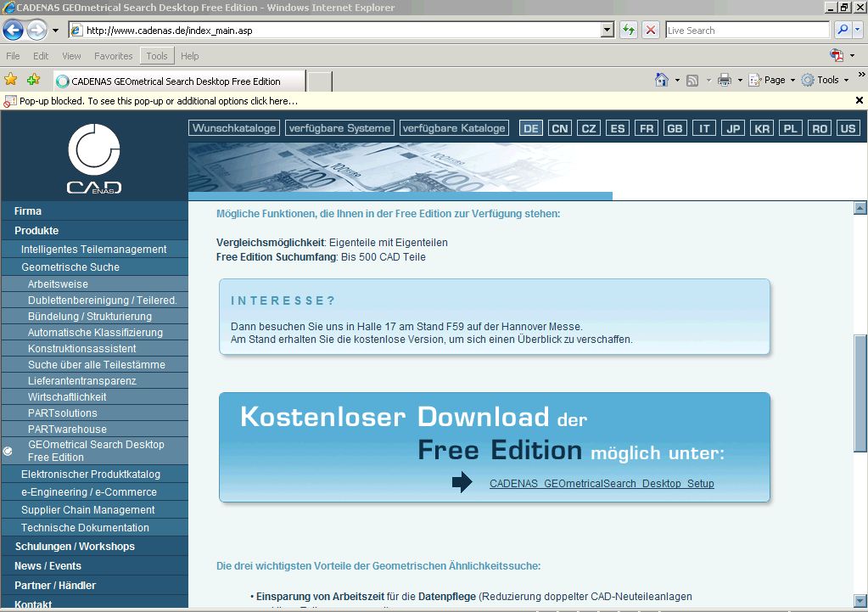Click the address bar URL field

point(335,31)
